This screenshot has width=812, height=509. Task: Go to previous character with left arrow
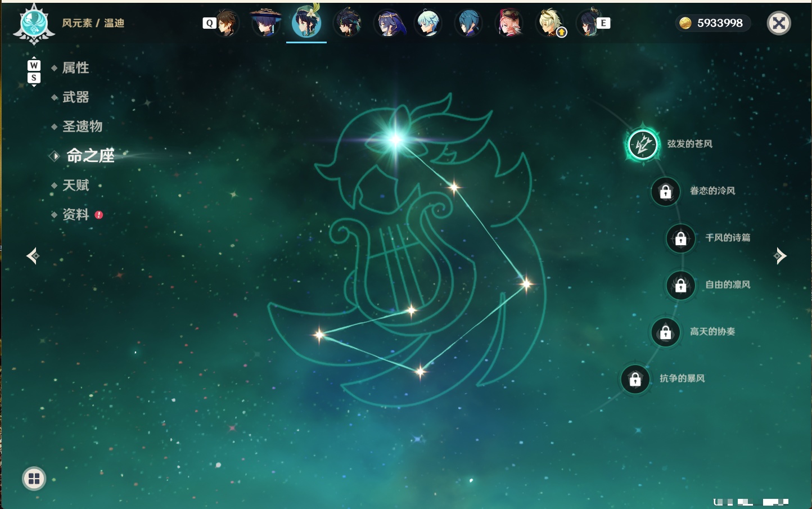click(33, 256)
